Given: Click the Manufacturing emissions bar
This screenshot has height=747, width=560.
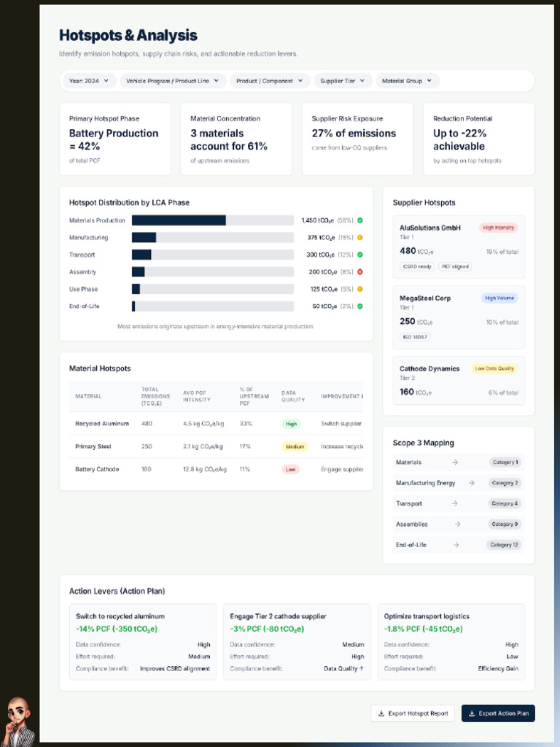Looking at the screenshot, I should click(213, 238).
